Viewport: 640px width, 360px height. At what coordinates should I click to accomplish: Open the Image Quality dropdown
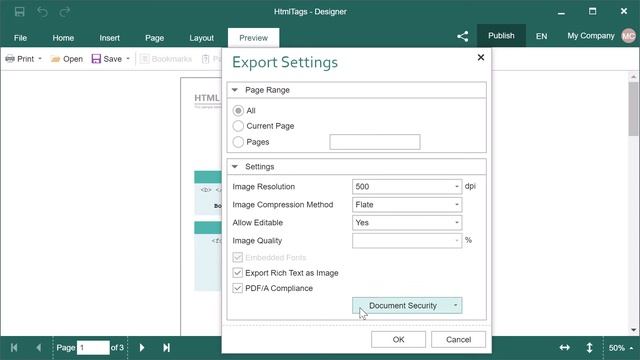(407, 240)
